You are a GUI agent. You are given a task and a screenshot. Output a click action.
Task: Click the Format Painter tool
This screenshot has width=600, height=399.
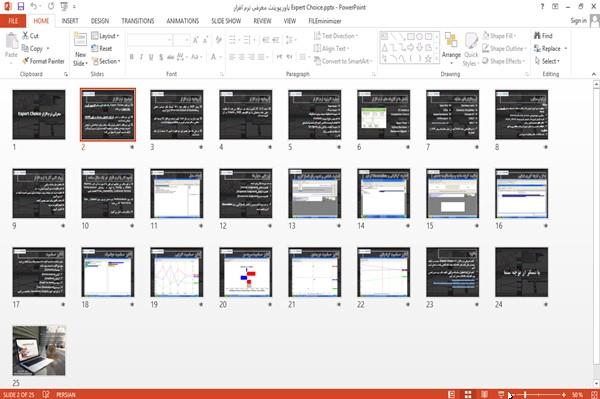(x=43, y=61)
